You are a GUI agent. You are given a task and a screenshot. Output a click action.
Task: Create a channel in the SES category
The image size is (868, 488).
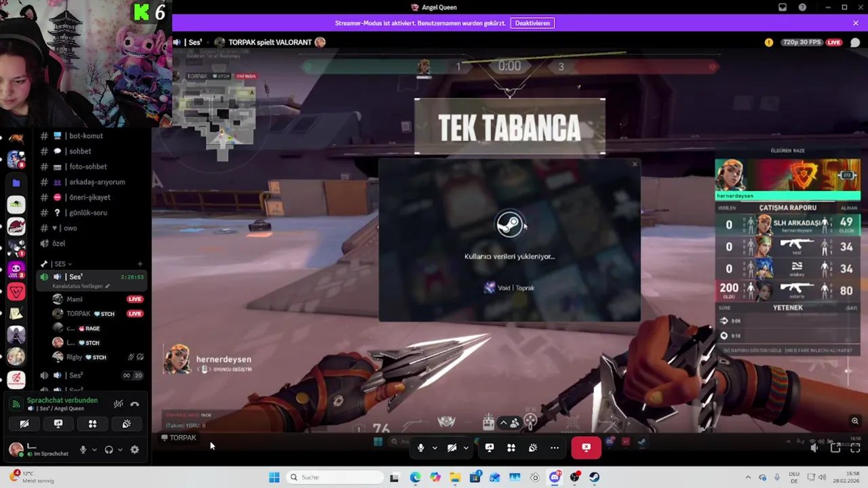pyautogui.click(x=140, y=264)
